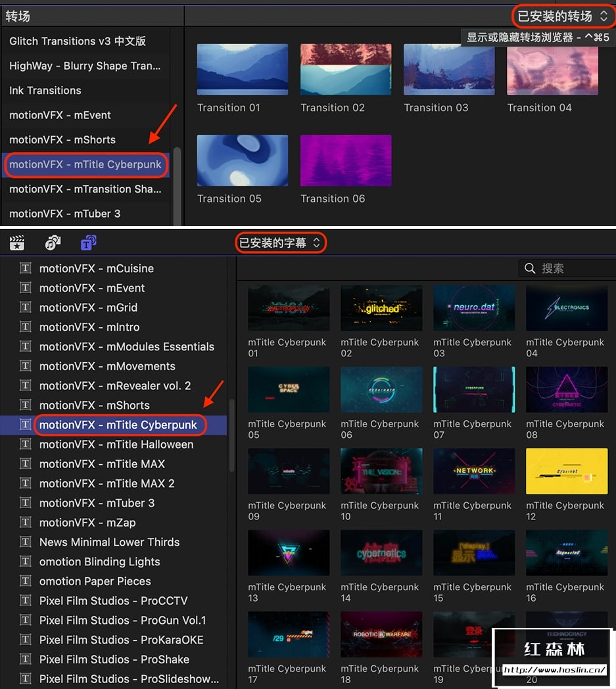Viewport: 616px width, 689px height.
Task: Pick mTitle Cyberpunk 07 thumbnail
Action: click(x=474, y=389)
